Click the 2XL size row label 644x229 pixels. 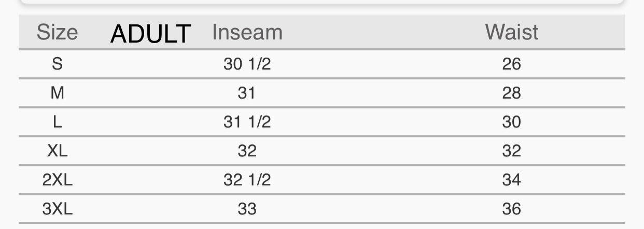pyautogui.click(x=57, y=180)
